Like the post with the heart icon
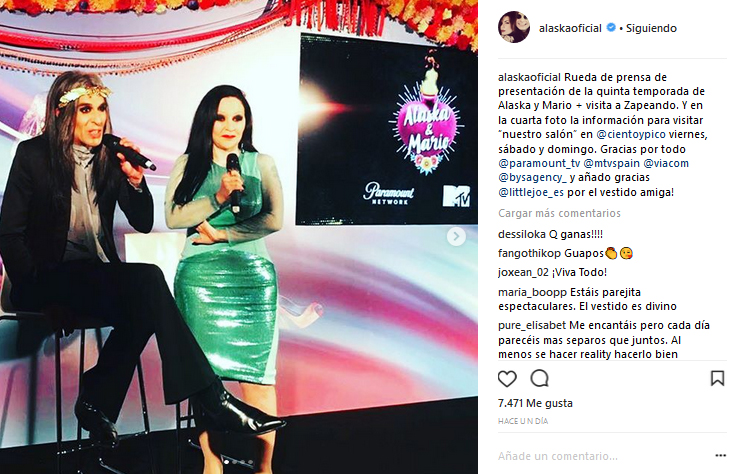The width and height of the screenshot is (730, 474). click(507, 379)
